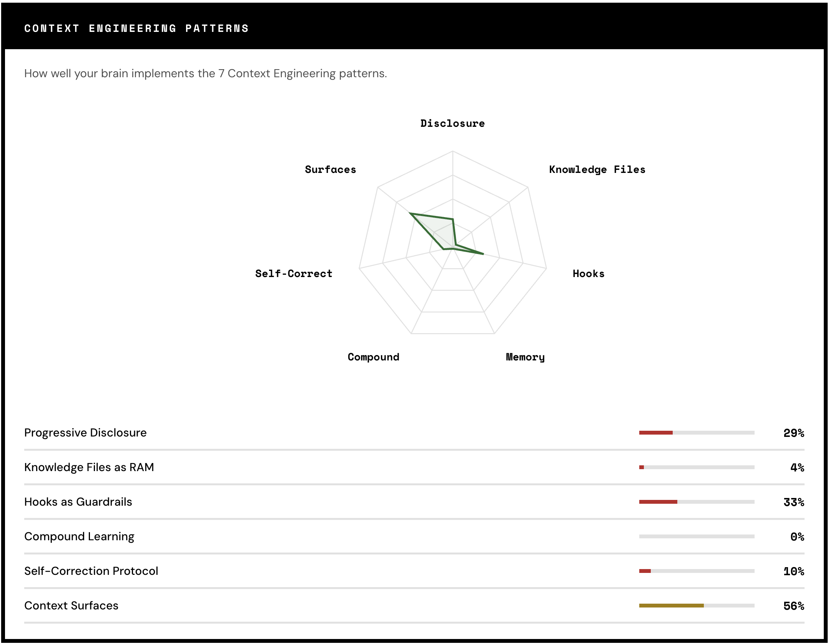Toggle the Compound Learning row

tap(79, 536)
